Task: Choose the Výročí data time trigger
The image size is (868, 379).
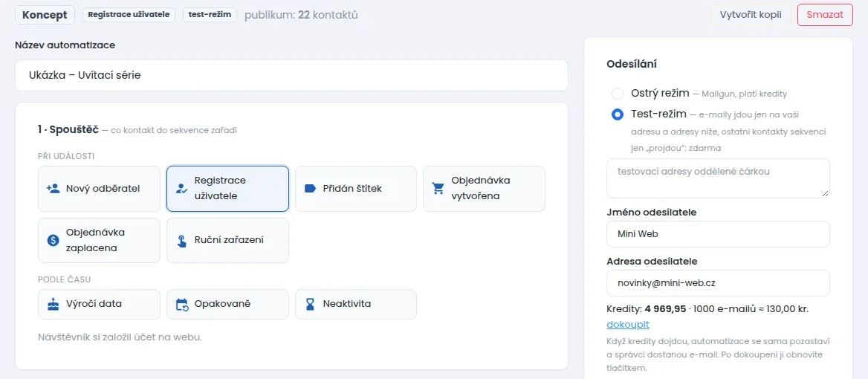Action: [99, 304]
